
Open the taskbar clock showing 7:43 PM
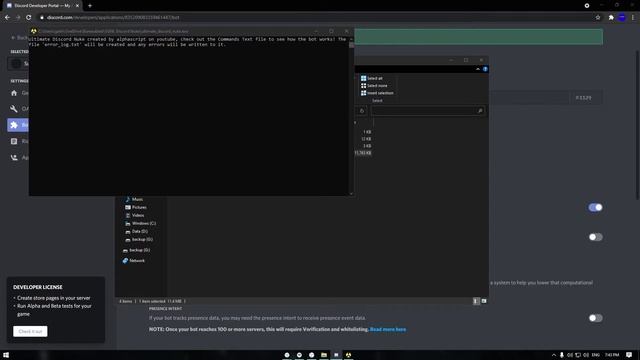coord(612,355)
